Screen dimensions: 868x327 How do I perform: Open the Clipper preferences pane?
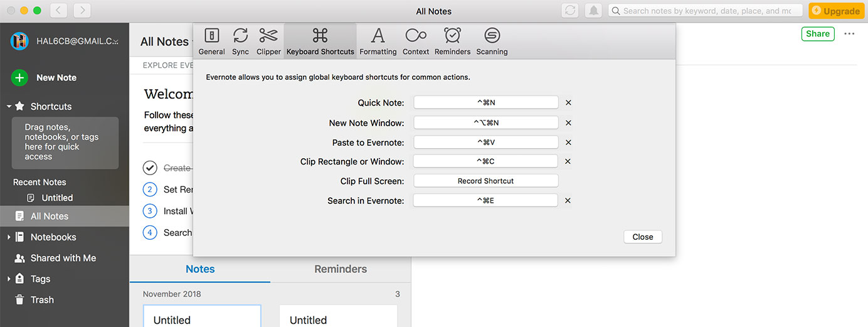268,41
